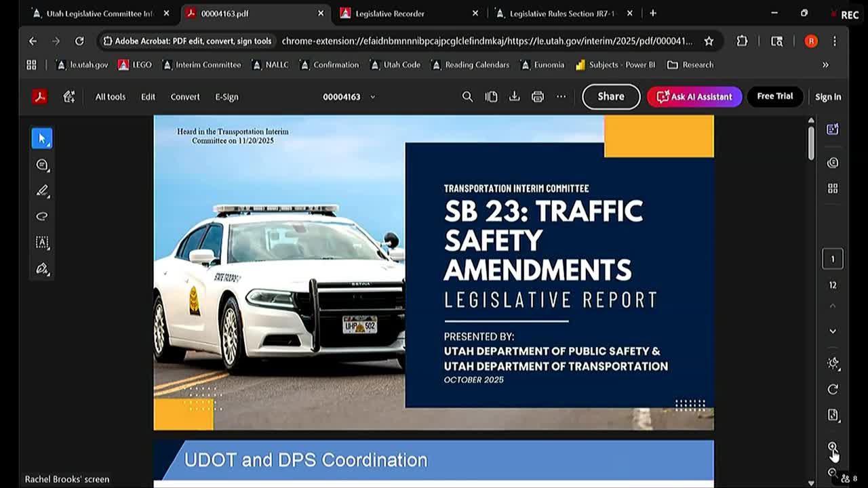This screenshot has width=868, height=488.
Task: Open search within the PDF document
Action: 467,96
